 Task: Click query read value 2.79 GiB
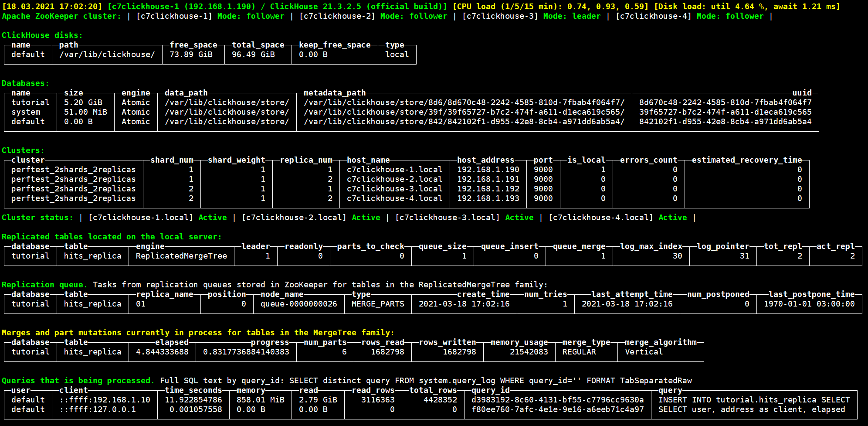(x=318, y=400)
